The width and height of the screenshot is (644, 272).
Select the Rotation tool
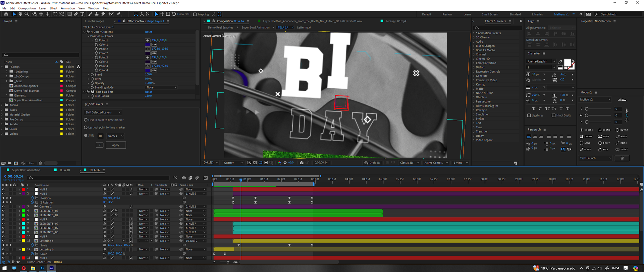[x=55, y=14]
